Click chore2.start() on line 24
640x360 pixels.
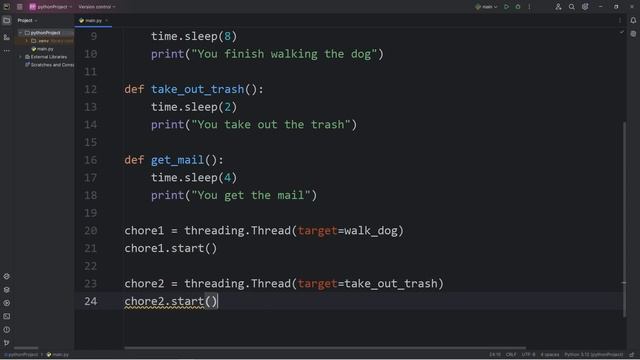pyautogui.click(x=171, y=301)
